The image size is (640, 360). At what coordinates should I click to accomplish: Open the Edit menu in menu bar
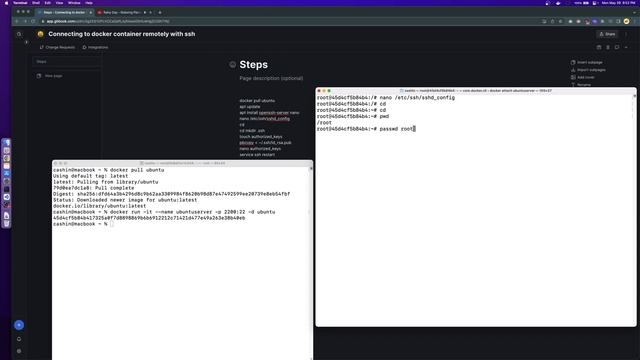click(48, 3)
